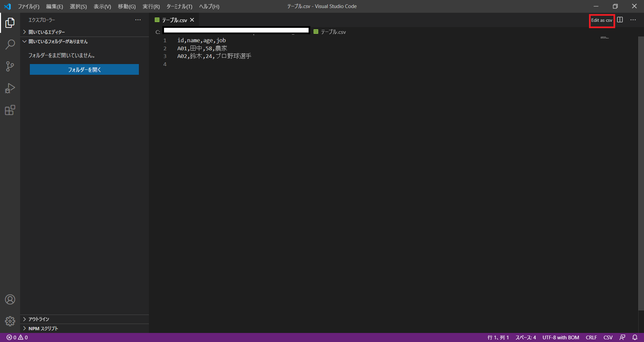The image size is (644, 342).
Task: Click the Edit as csv button
Action: 602,20
